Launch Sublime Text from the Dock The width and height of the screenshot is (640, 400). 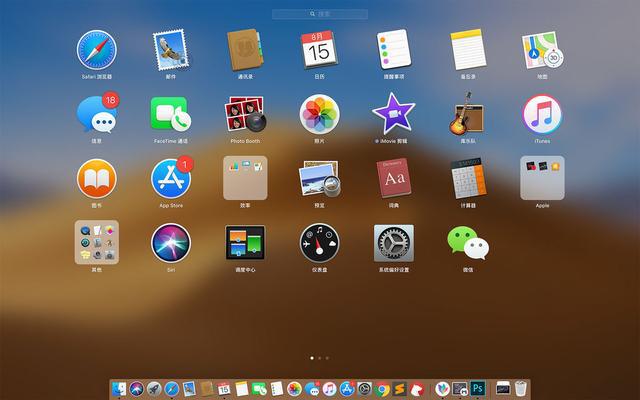click(400, 389)
